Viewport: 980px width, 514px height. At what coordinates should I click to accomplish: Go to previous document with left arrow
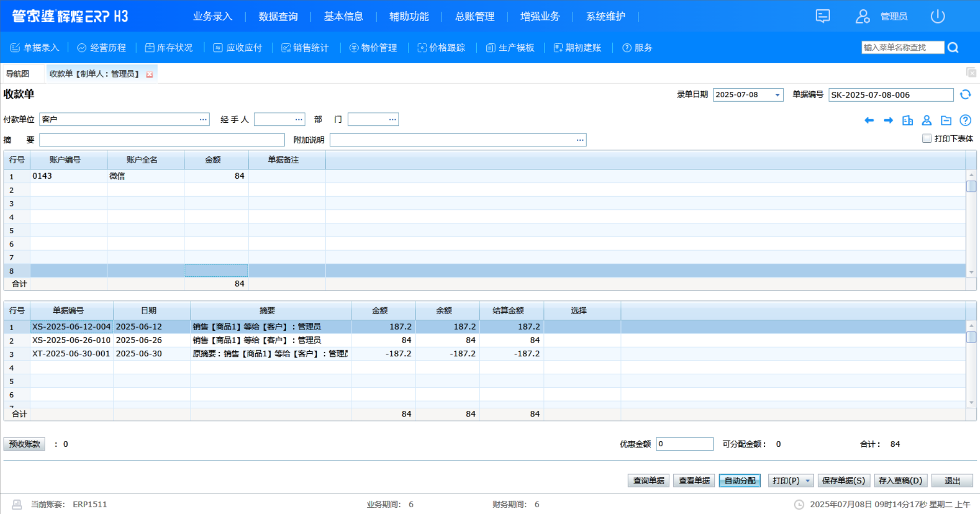click(869, 120)
